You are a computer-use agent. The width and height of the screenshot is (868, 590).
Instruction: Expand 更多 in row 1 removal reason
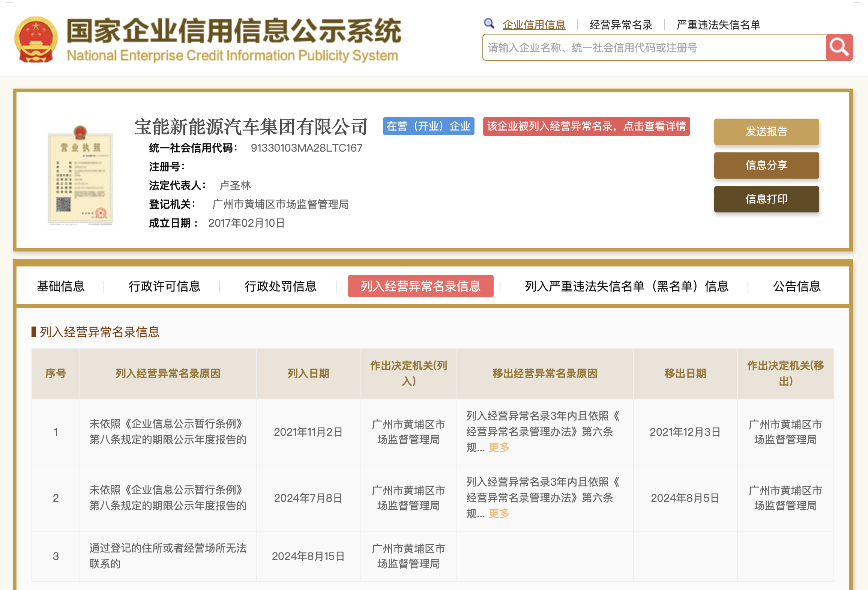(499, 447)
